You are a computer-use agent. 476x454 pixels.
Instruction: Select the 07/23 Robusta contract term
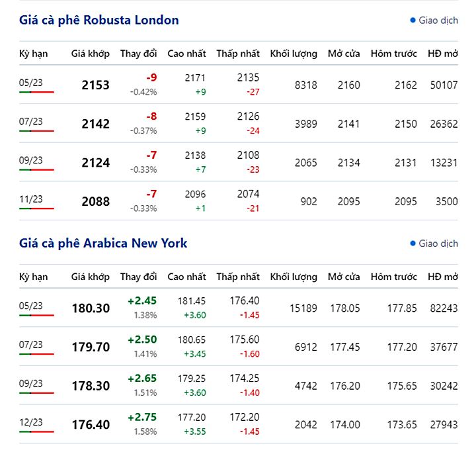pyautogui.click(x=31, y=121)
